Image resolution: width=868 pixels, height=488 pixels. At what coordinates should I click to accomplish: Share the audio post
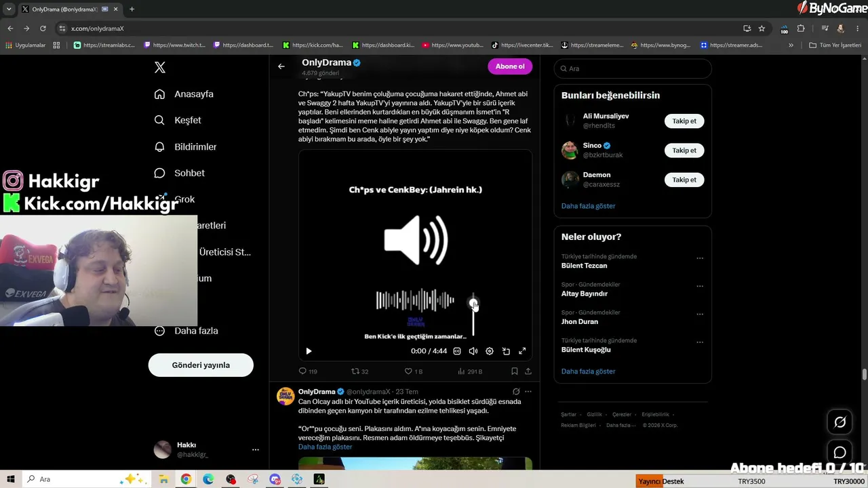528,371
